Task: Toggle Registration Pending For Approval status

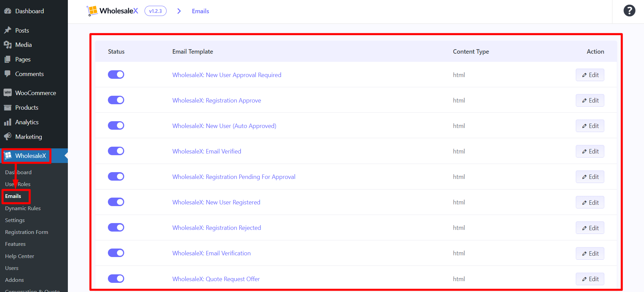Action: click(116, 176)
